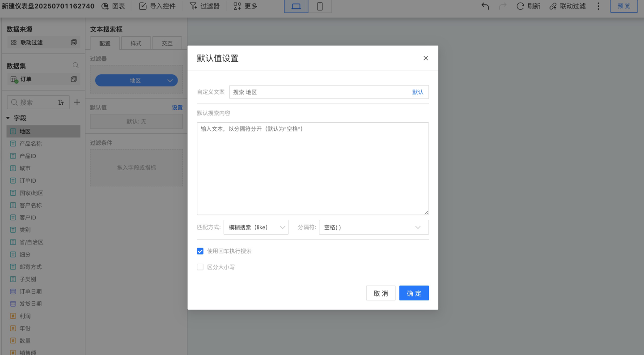Switch to the 样式 tab

coord(136,43)
